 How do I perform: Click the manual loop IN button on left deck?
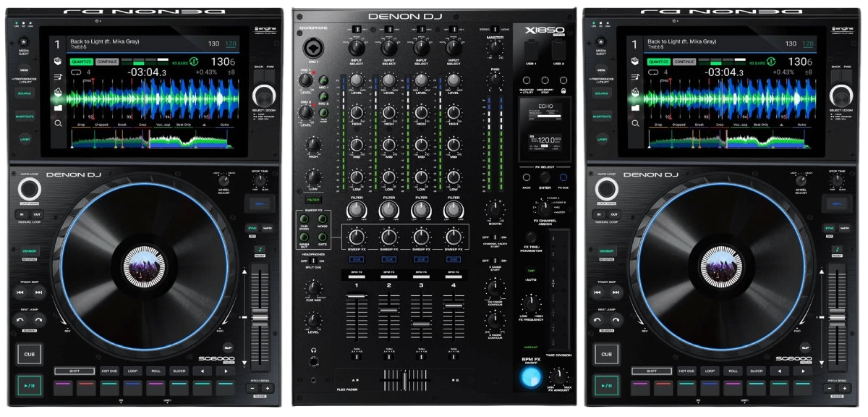[x=22, y=214]
